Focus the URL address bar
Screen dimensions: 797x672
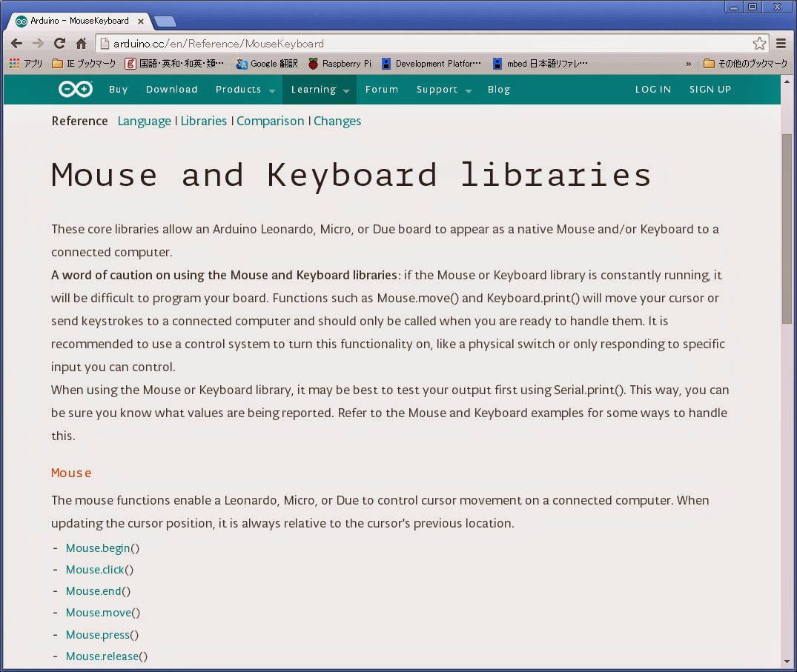pyautogui.click(x=422, y=44)
